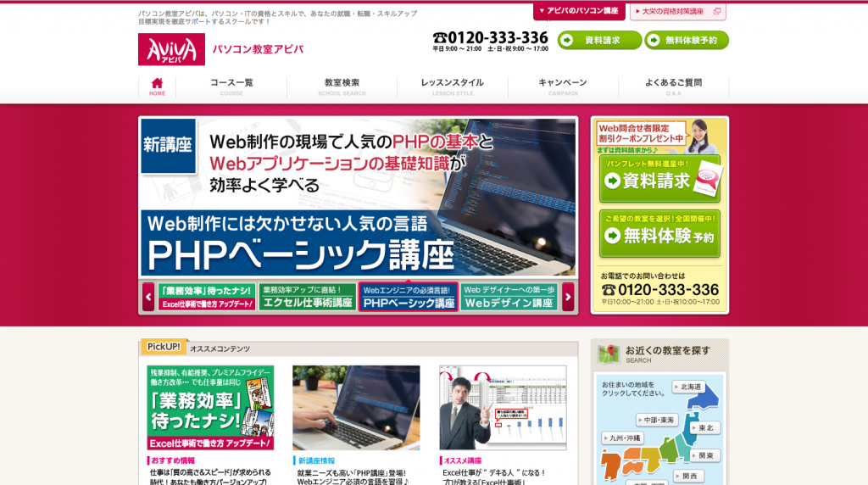Image resolution: width=868 pixels, height=485 pixels.
Task: Select the PHPベーシック講座 carousel thumbnail
Action: point(409,297)
